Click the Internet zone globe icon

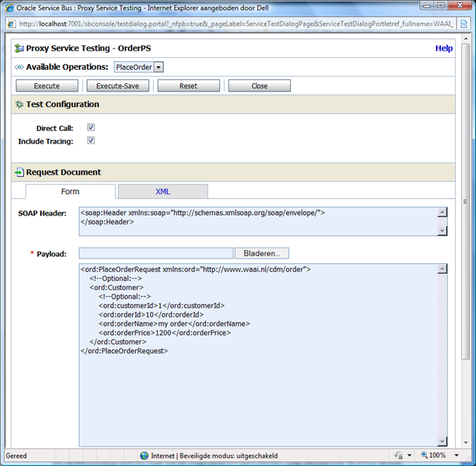click(x=144, y=456)
